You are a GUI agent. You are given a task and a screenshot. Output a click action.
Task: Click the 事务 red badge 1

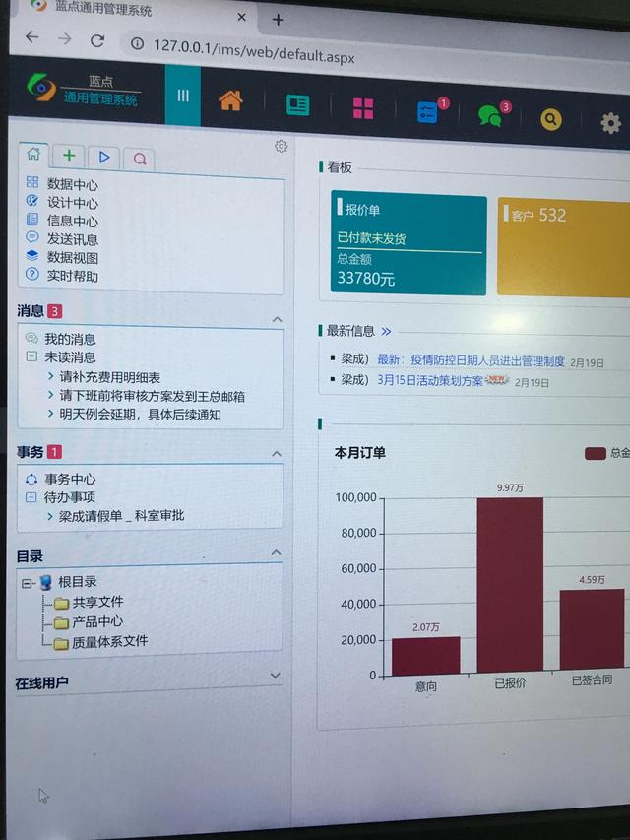[x=55, y=452]
